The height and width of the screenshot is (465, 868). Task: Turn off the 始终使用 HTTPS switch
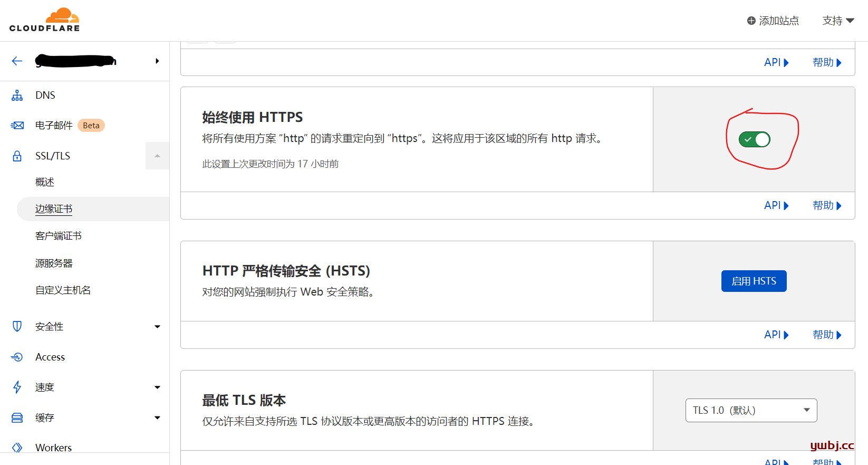tap(755, 139)
